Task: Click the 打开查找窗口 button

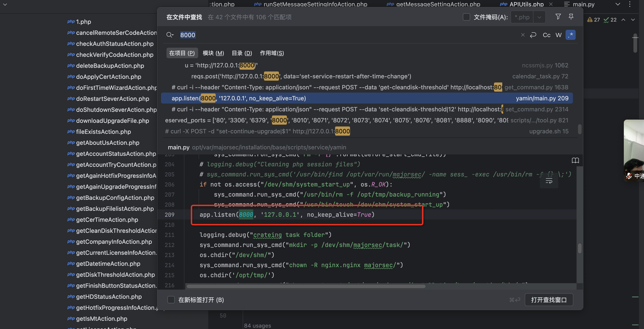Action: [x=549, y=300]
